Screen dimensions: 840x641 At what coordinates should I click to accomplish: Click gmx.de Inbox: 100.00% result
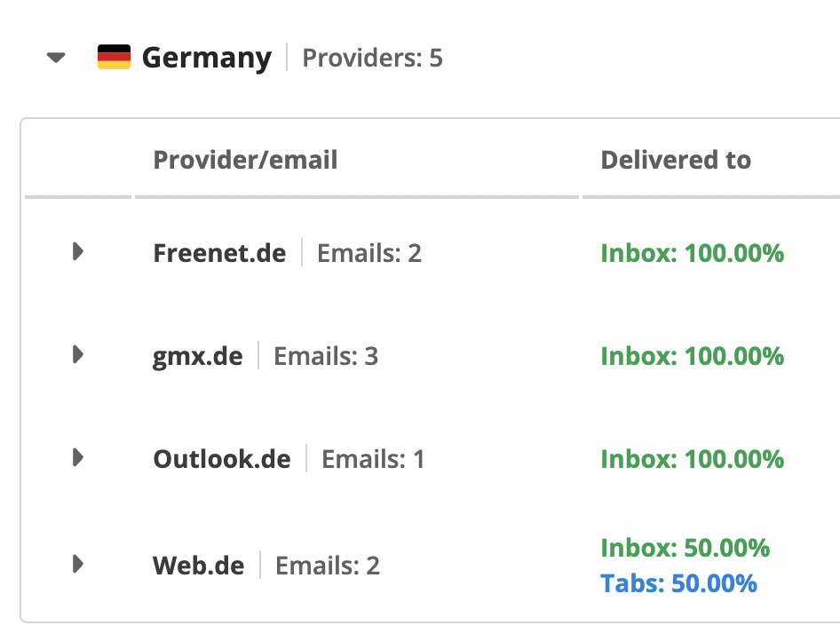(x=692, y=356)
